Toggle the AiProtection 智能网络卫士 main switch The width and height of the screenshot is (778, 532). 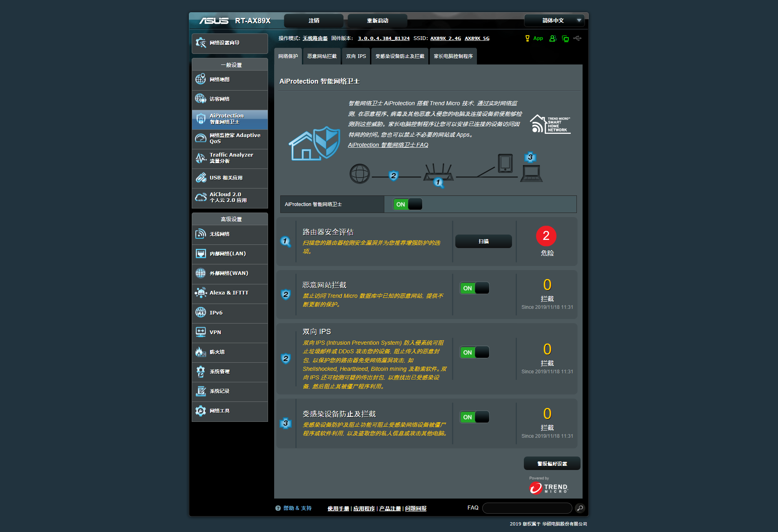coord(408,204)
